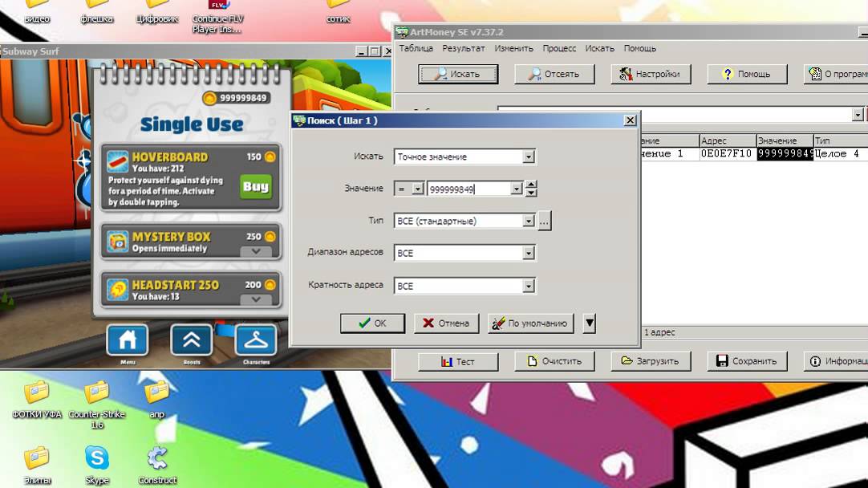Viewport: 868px width, 488px height.
Task: Open the Помощь menu in menu bar
Action: tap(640, 48)
